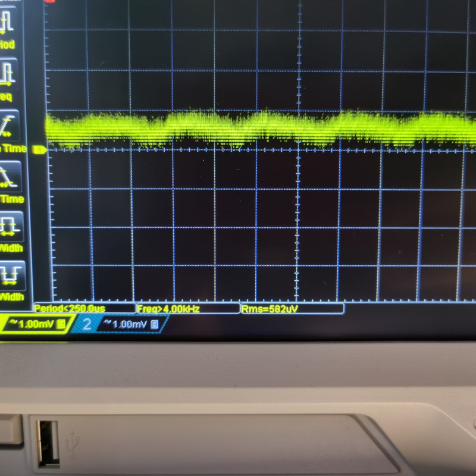Select the Period<250.0us readout

pyautogui.click(x=84, y=308)
